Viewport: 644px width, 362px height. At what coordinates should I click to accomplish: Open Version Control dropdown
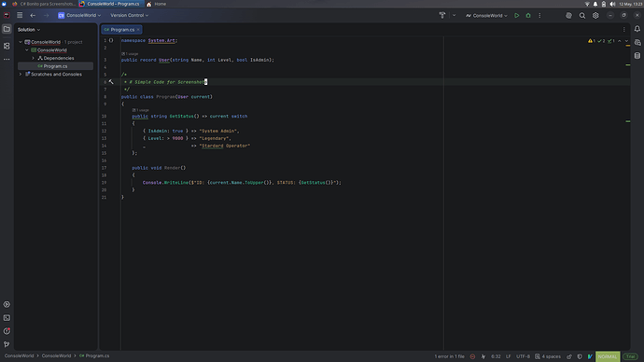(130, 15)
